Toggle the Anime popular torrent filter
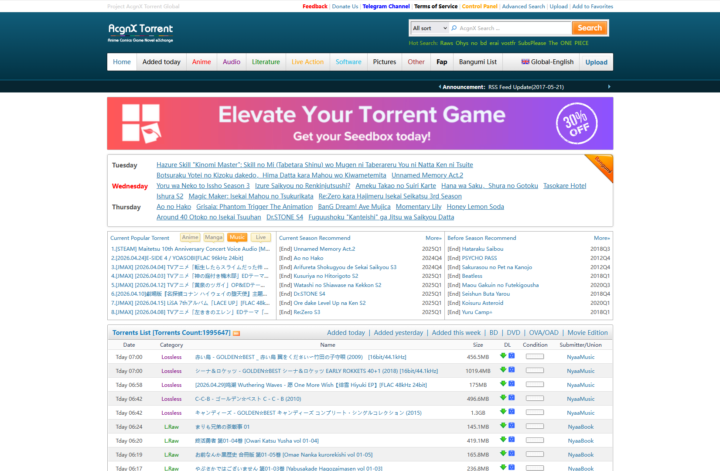This screenshot has height=471, width=720. pos(190,237)
